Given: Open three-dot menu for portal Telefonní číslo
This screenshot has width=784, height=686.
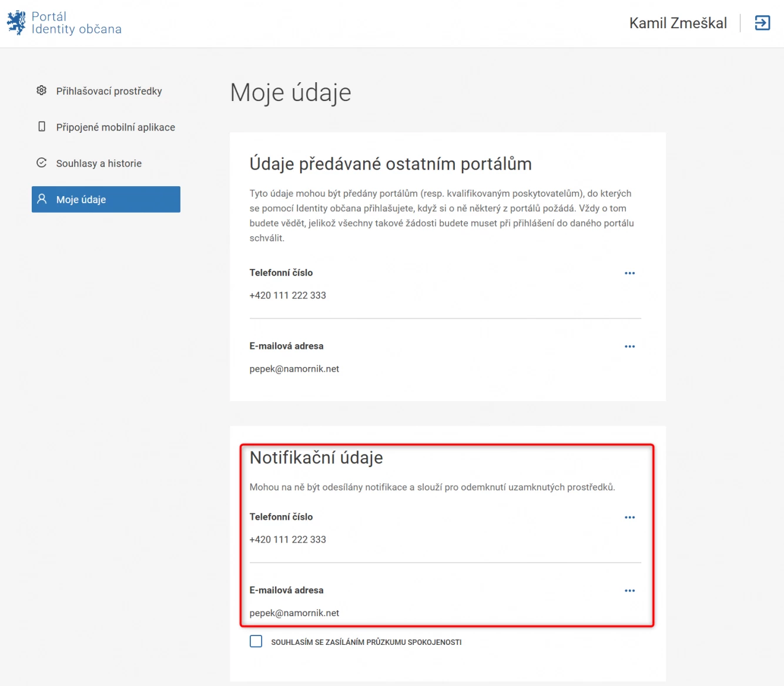Looking at the screenshot, I should click(629, 273).
